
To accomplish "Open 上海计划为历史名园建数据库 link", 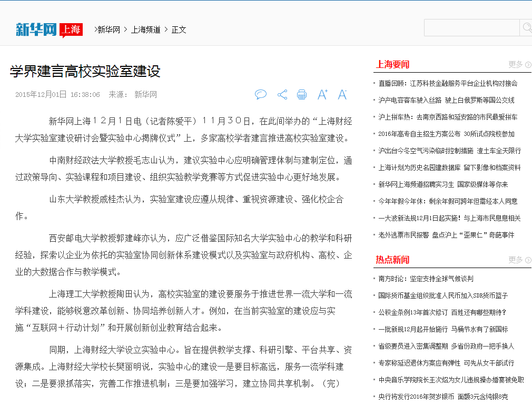I will pos(449,167).
